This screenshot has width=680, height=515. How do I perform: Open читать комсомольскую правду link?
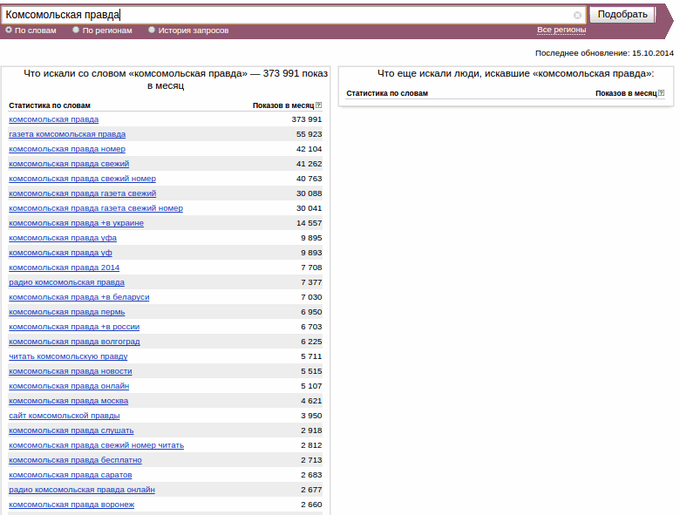pos(68,356)
